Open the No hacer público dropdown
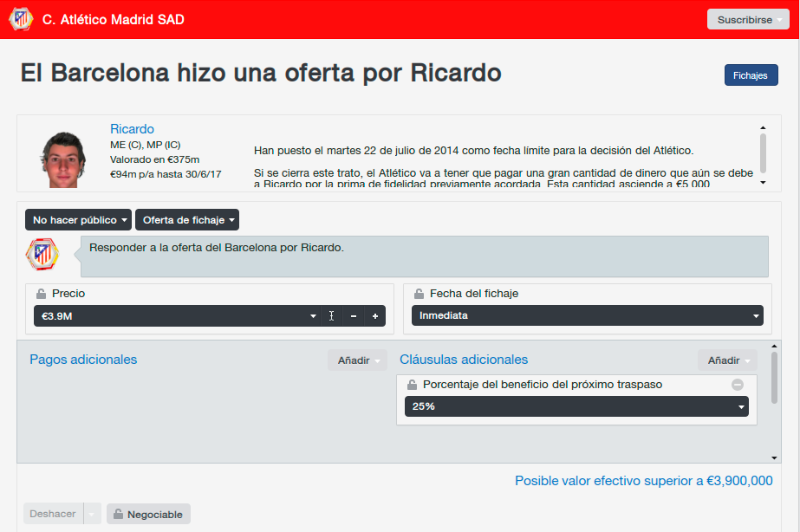Screen dimensions: 800x532 tap(79, 220)
